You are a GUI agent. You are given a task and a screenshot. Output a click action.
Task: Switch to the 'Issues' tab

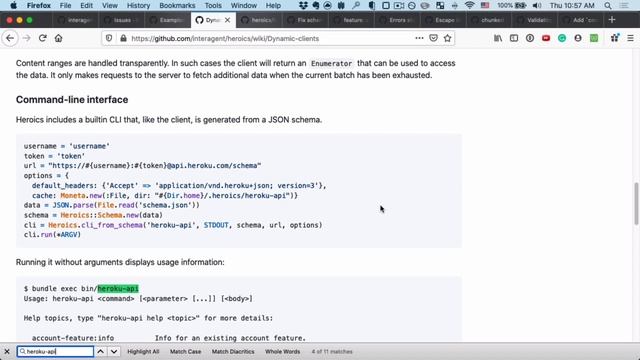click(x=121, y=20)
